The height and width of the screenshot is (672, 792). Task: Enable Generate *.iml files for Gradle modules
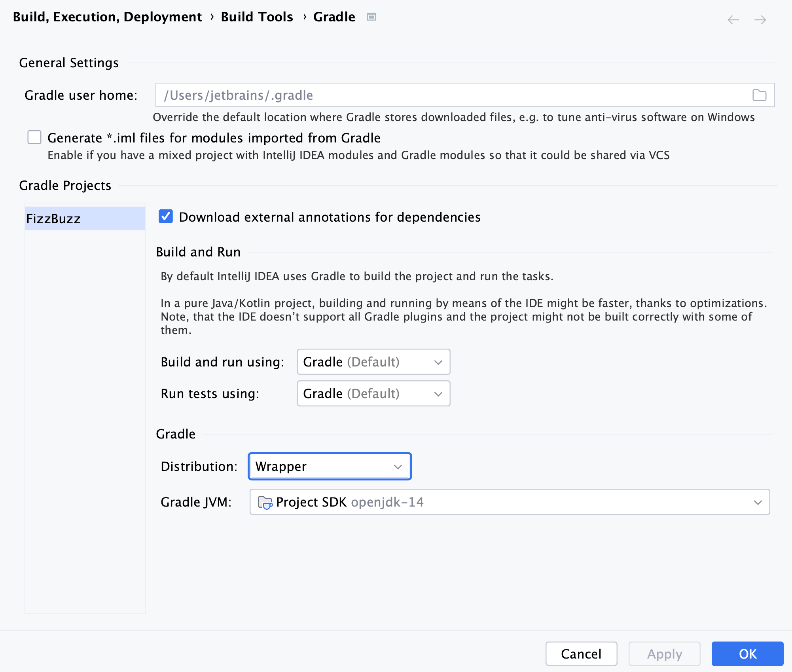tap(35, 139)
